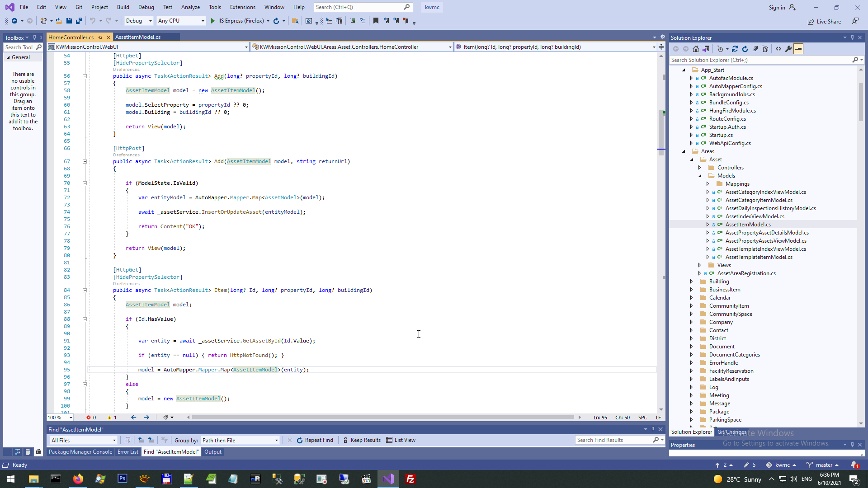
Task: Click Live Share button
Action: pyautogui.click(x=824, y=22)
